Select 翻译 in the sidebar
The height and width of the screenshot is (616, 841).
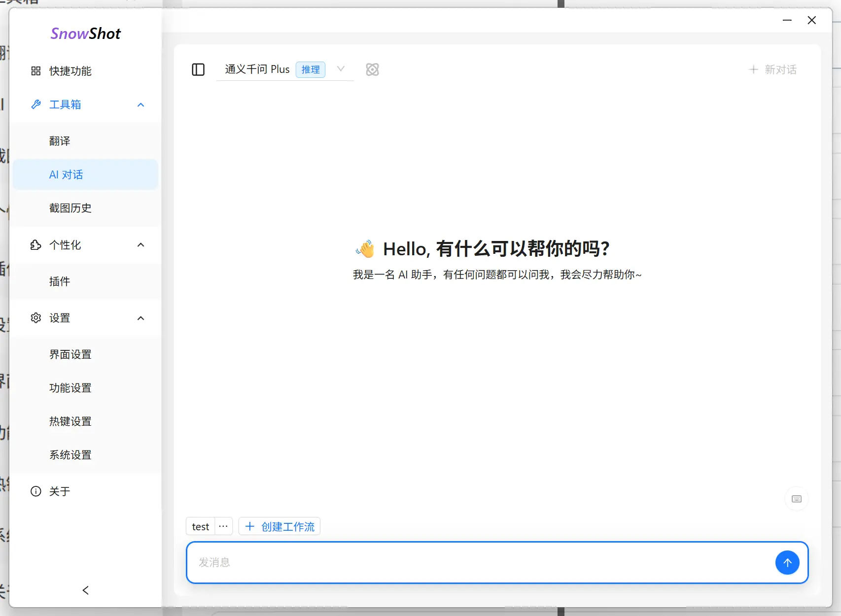[x=60, y=141]
